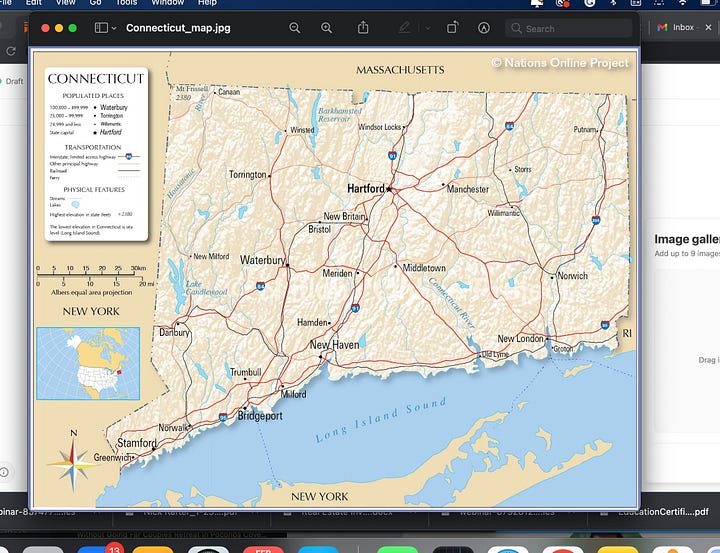Viewport: 720px width, 553px height.
Task: Toggle the Preview sidebar view button
Action: pos(101,28)
